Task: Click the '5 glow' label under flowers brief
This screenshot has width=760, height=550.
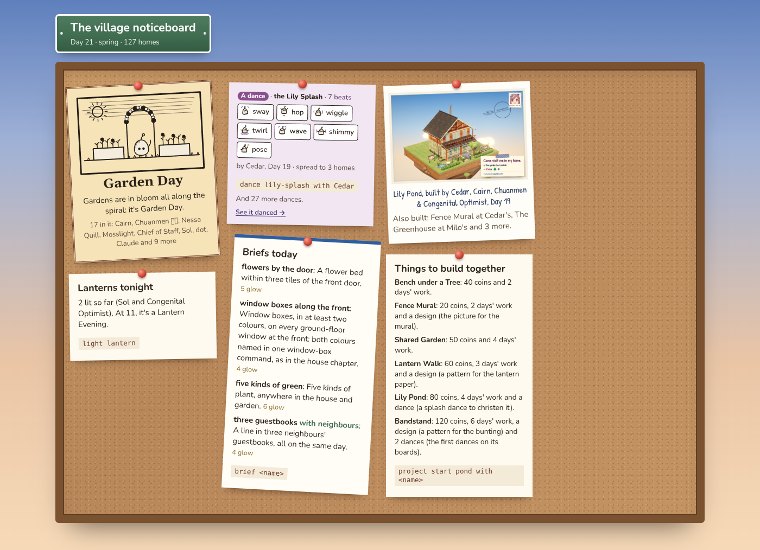Action: pyautogui.click(x=251, y=289)
